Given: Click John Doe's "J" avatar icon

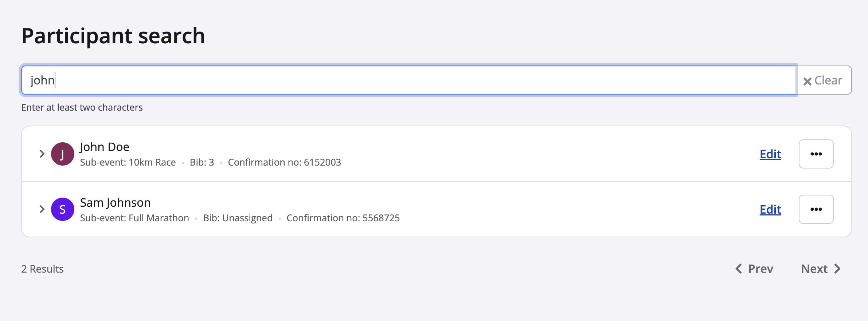Looking at the screenshot, I should (x=63, y=154).
